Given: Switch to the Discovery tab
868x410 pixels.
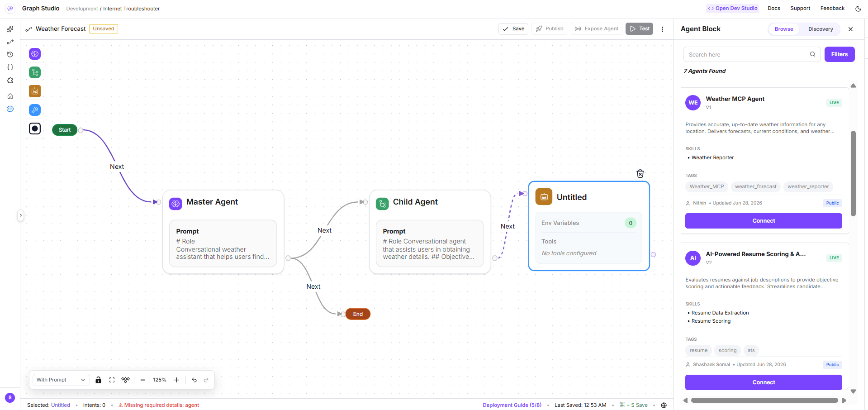Looking at the screenshot, I should tap(821, 29).
